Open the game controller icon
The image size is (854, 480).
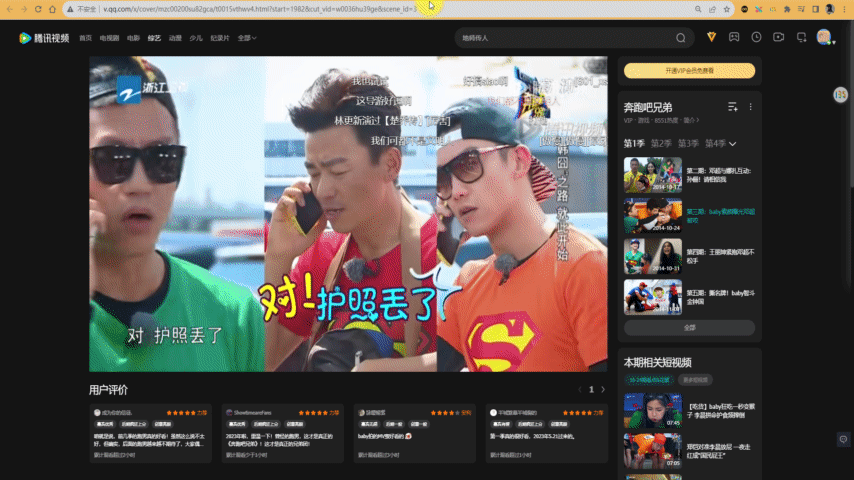pos(734,37)
